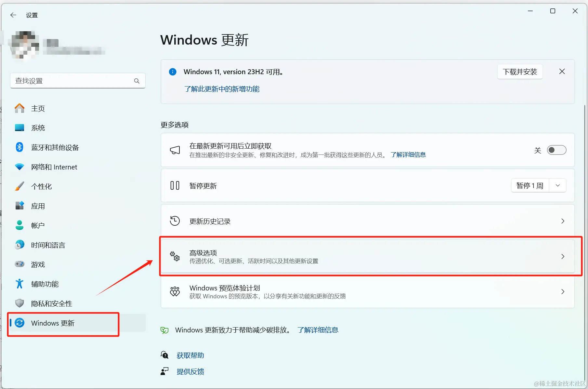The height and width of the screenshot is (389, 588).
Task: Open 了解此更新中的新增功能 link
Action: coord(222,89)
